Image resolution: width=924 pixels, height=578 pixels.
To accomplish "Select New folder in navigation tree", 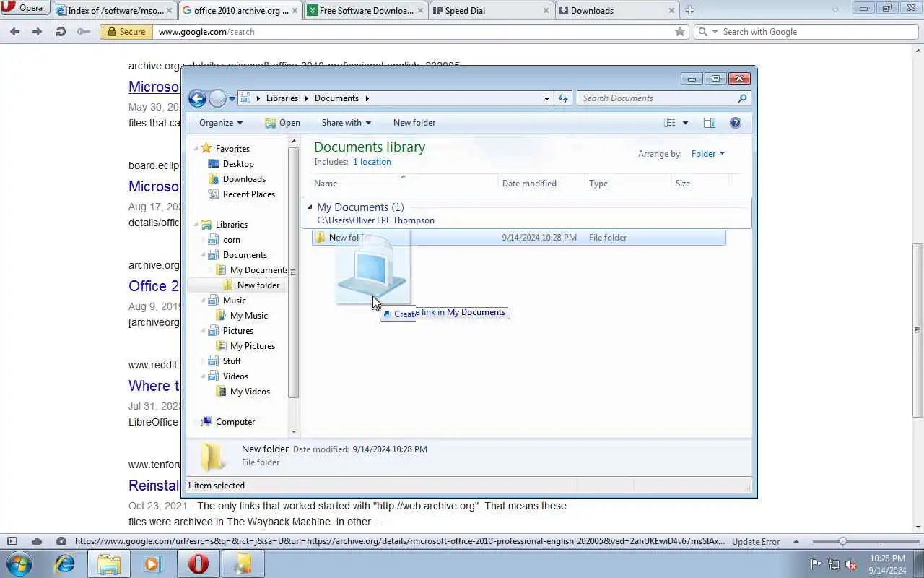I will (x=258, y=285).
